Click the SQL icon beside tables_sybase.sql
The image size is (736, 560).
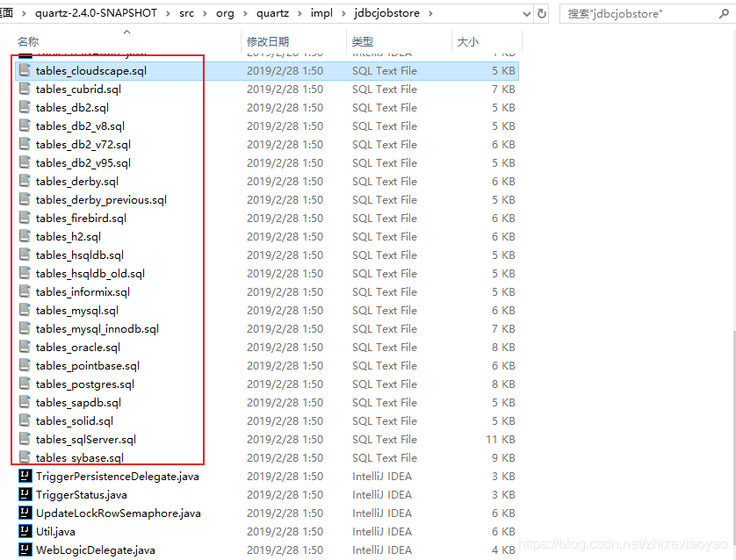tap(24, 457)
